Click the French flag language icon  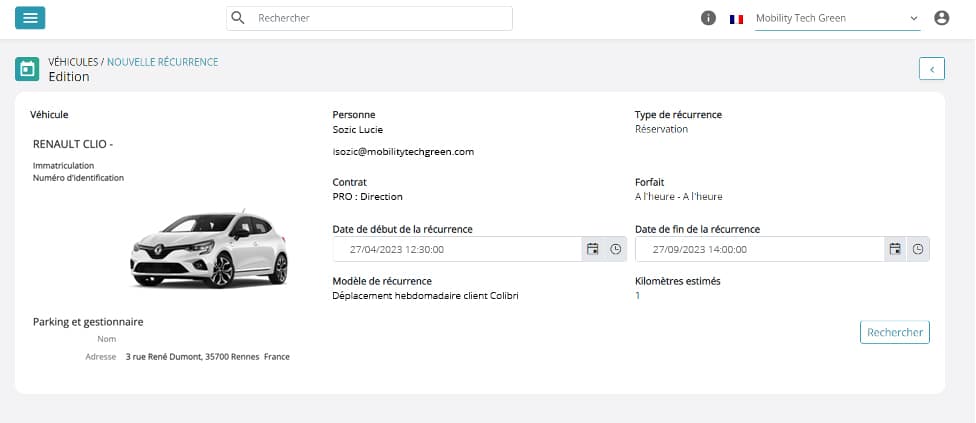pos(736,19)
